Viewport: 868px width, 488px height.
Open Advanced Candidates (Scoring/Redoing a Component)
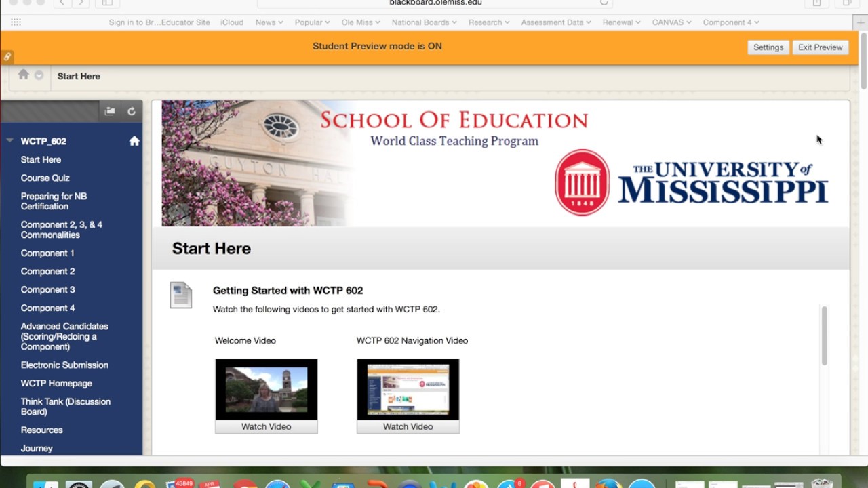[x=64, y=336]
